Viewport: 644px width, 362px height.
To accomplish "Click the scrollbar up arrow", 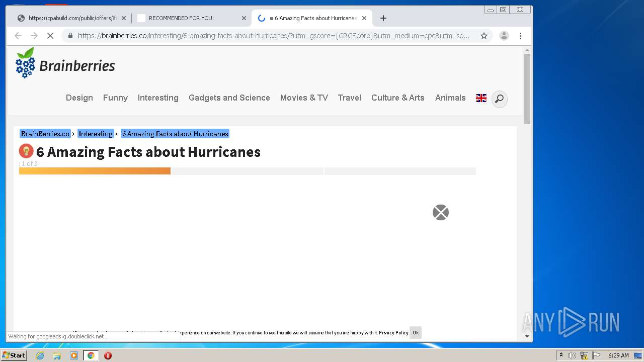I will coord(527,50).
